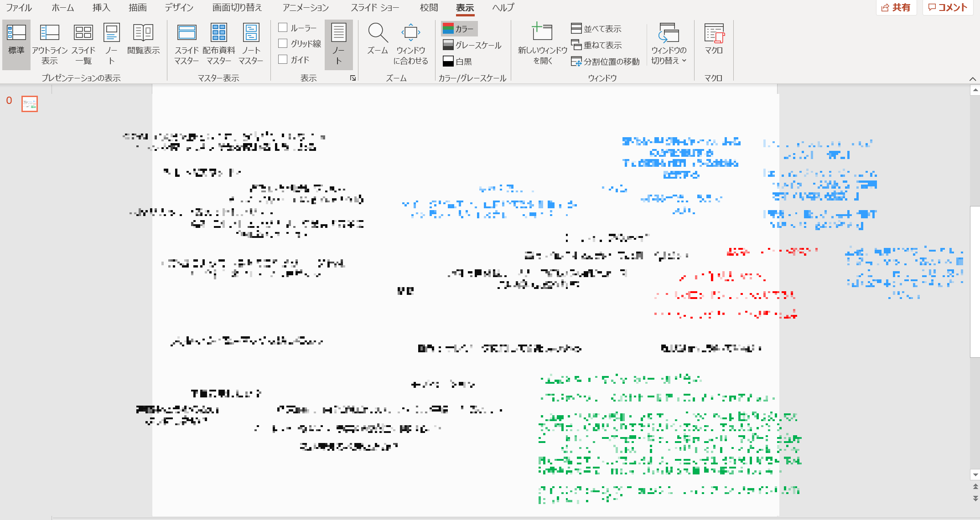Collapse the ribbon with the chevron
The image size is (980, 520).
coord(972,79)
